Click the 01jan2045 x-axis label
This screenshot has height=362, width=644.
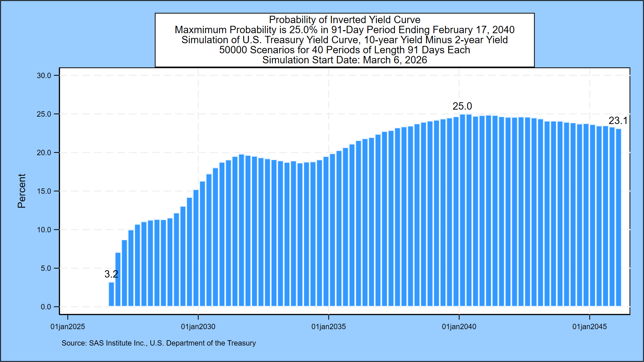point(589,327)
